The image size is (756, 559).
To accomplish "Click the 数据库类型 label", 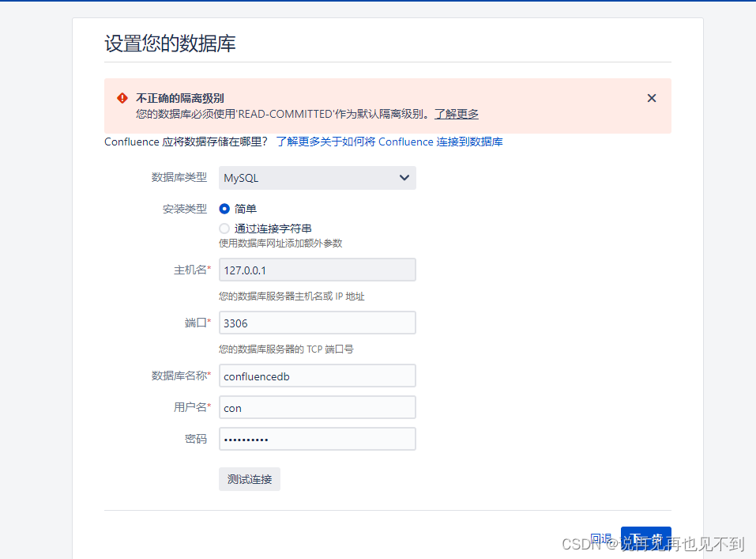I will (x=179, y=178).
